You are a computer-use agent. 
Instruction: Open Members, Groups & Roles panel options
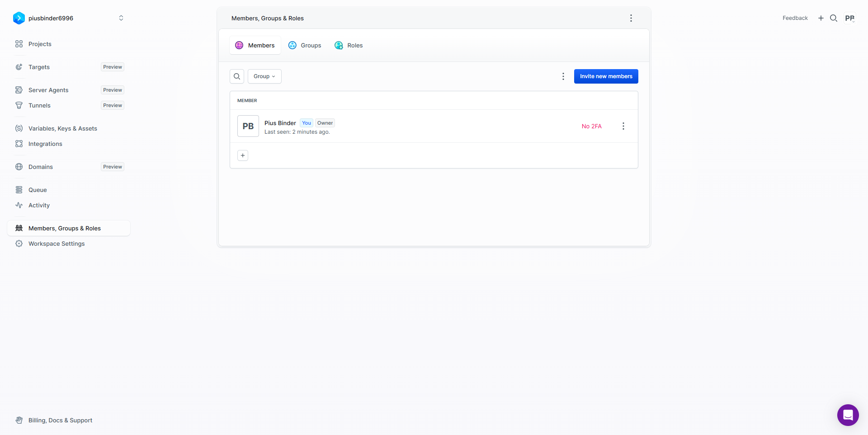tap(631, 18)
